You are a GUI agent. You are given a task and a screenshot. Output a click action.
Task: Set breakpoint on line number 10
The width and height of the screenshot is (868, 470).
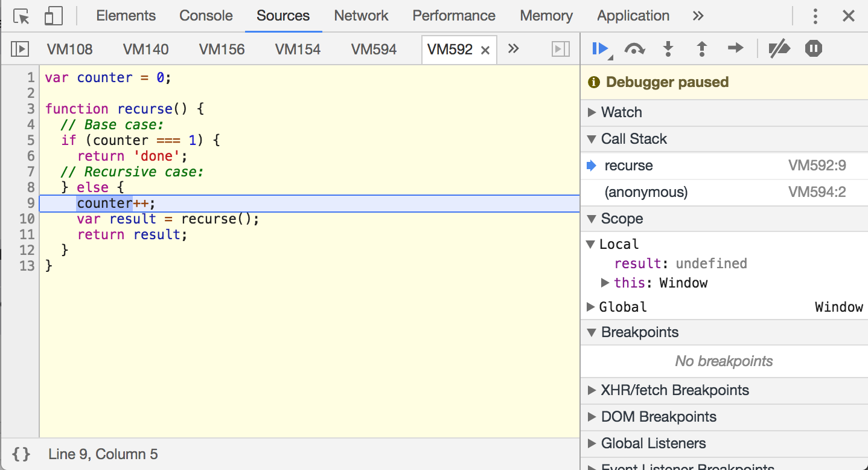[x=27, y=219]
